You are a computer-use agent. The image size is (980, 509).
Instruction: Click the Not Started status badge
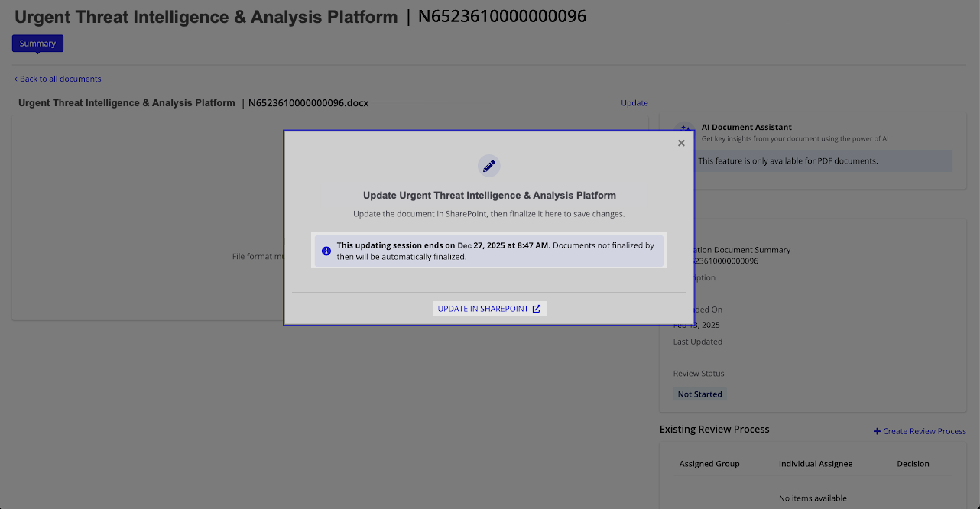(699, 394)
